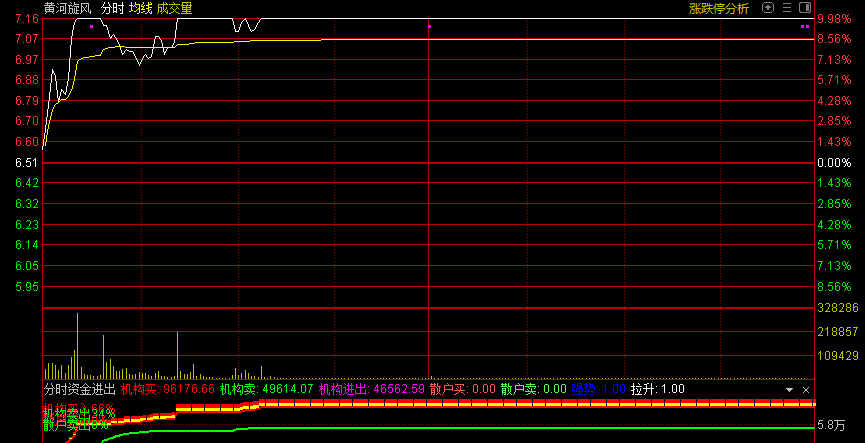This screenshot has height=443, width=865.
Task: Click the 7.16 top price axis label
Action: click(27, 19)
